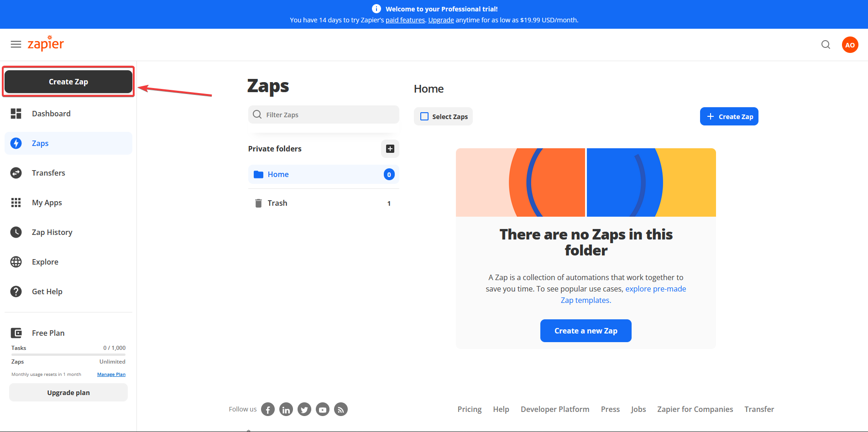The image size is (868, 432).
Task: Click the Tasks usage progress bar
Action: (68, 354)
